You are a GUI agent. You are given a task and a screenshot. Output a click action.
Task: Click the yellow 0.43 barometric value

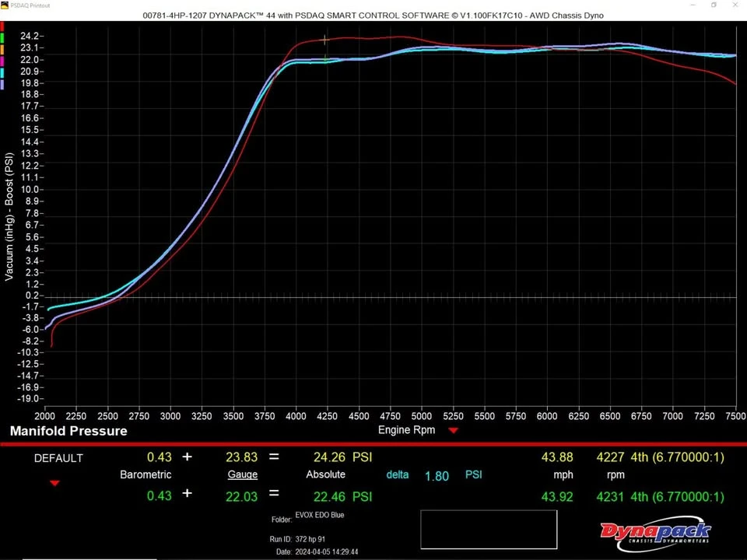pyautogui.click(x=159, y=457)
